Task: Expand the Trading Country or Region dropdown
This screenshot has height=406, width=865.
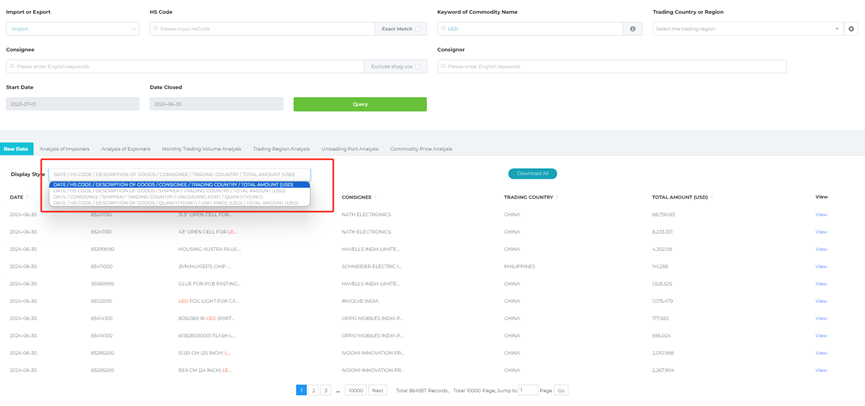Action: click(748, 29)
